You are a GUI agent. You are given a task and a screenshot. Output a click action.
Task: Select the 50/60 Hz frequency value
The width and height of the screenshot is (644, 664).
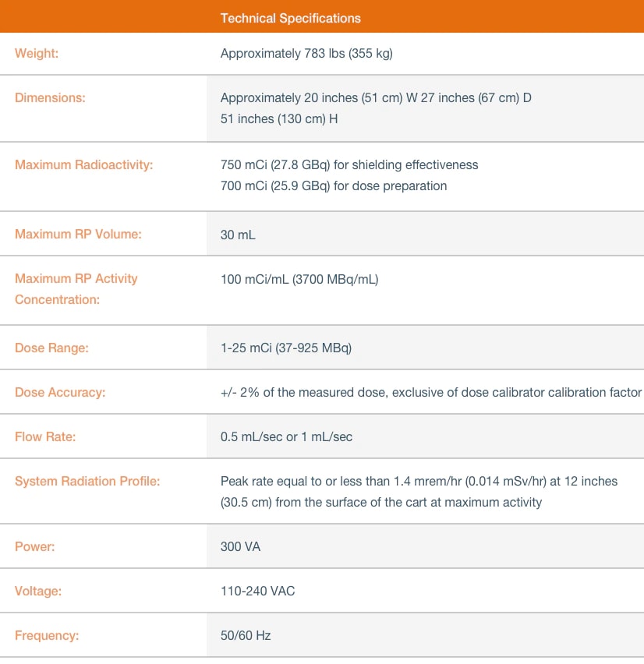point(246,636)
